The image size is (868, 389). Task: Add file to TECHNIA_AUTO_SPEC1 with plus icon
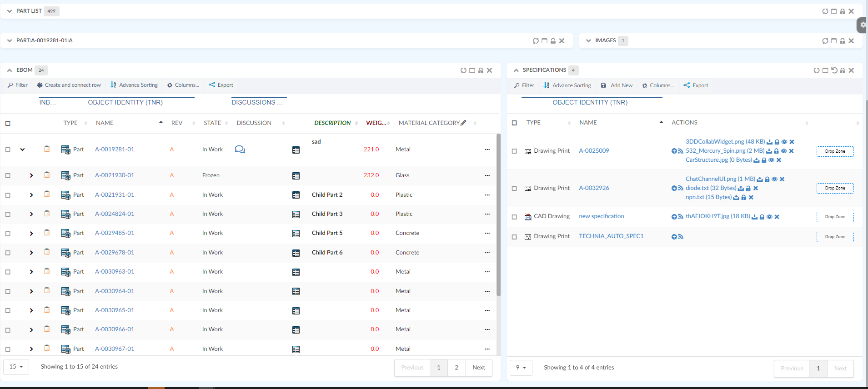coord(674,237)
